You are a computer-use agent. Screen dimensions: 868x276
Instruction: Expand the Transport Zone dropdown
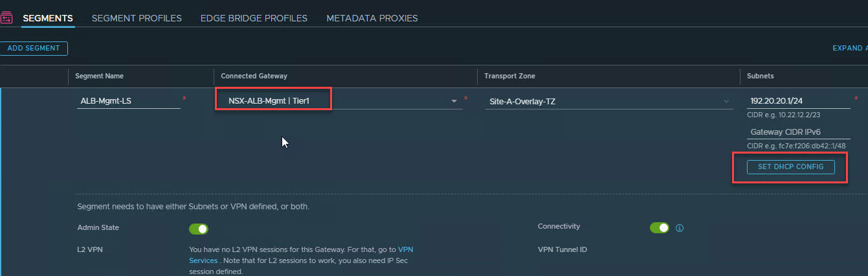click(x=726, y=101)
